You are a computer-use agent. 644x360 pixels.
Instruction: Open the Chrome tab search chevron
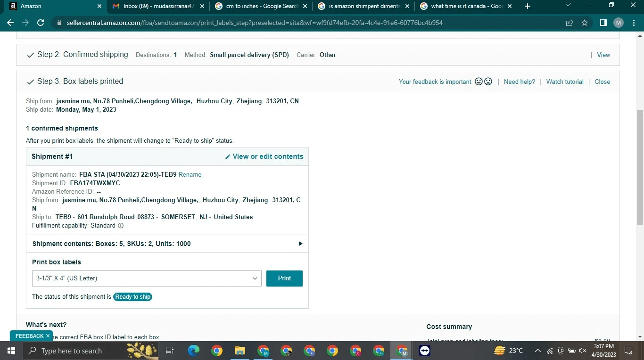tap(568, 6)
